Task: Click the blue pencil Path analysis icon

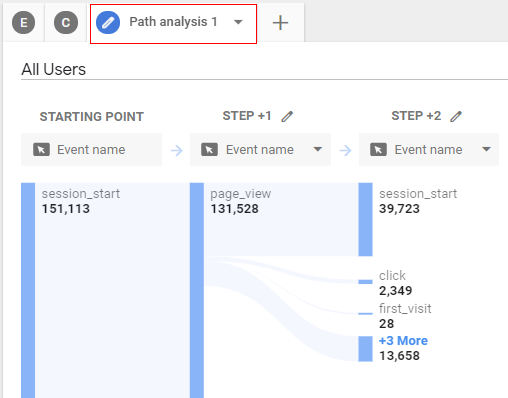Action: point(108,23)
